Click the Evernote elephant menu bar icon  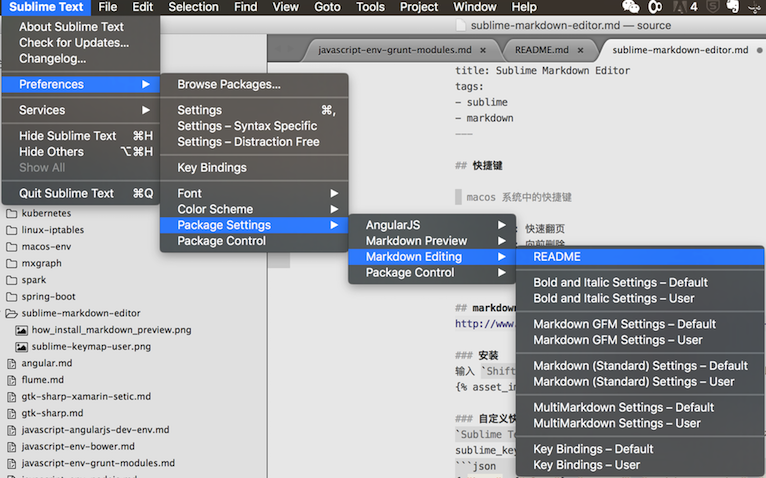coord(732,7)
